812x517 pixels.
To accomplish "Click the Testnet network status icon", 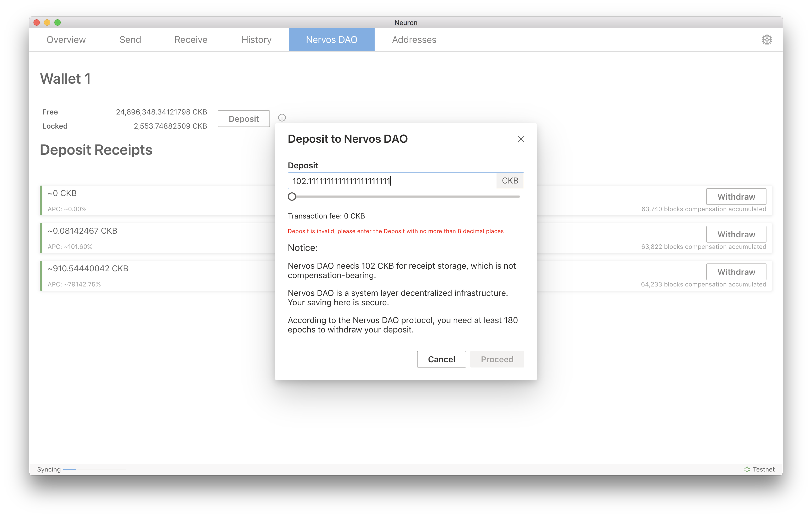I will pyautogui.click(x=747, y=469).
